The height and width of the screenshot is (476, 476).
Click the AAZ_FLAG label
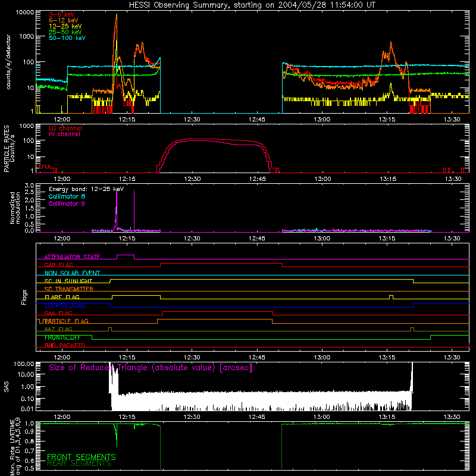click(58, 329)
